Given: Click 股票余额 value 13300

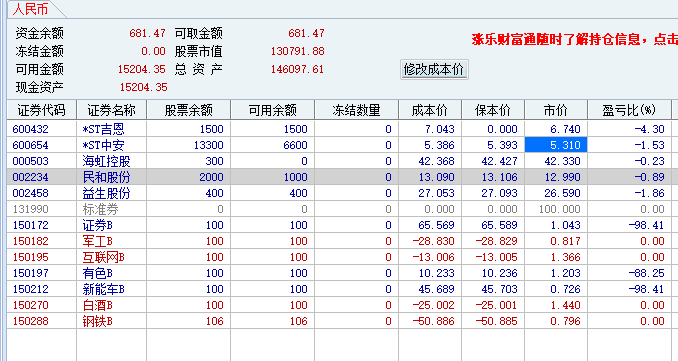Looking at the screenshot, I should [x=208, y=145].
